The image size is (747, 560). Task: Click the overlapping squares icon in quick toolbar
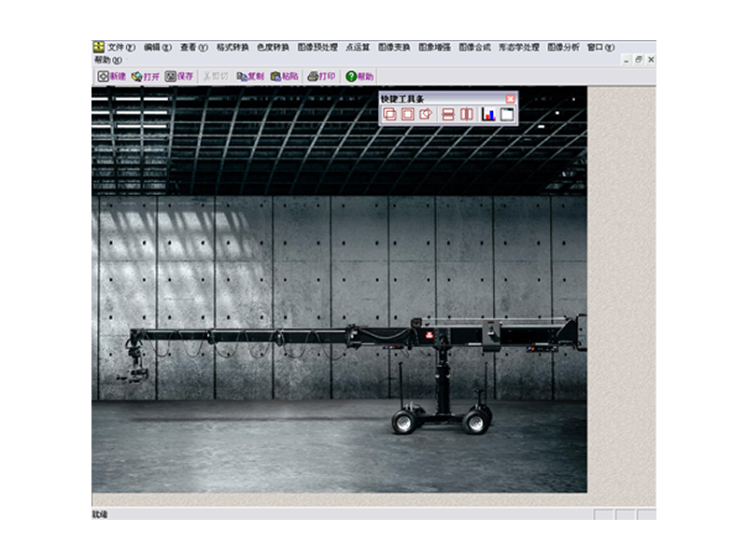coord(389,115)
